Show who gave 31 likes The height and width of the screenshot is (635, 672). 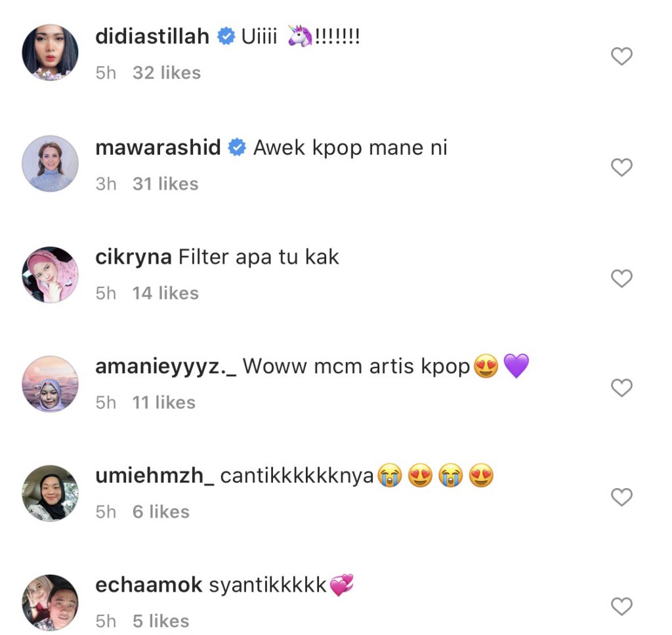pos(165,184)
